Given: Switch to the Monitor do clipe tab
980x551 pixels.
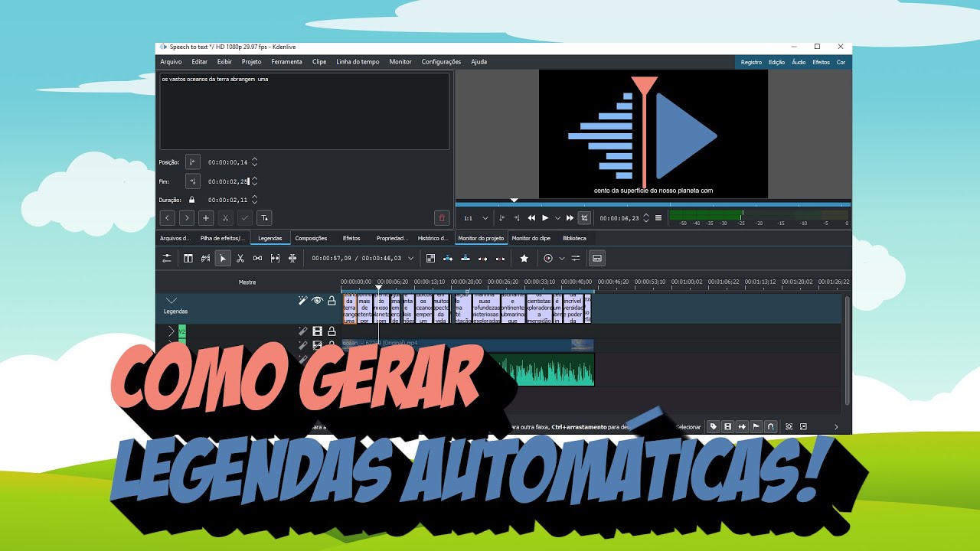Looking at the screenshot, I should [531, 238].
